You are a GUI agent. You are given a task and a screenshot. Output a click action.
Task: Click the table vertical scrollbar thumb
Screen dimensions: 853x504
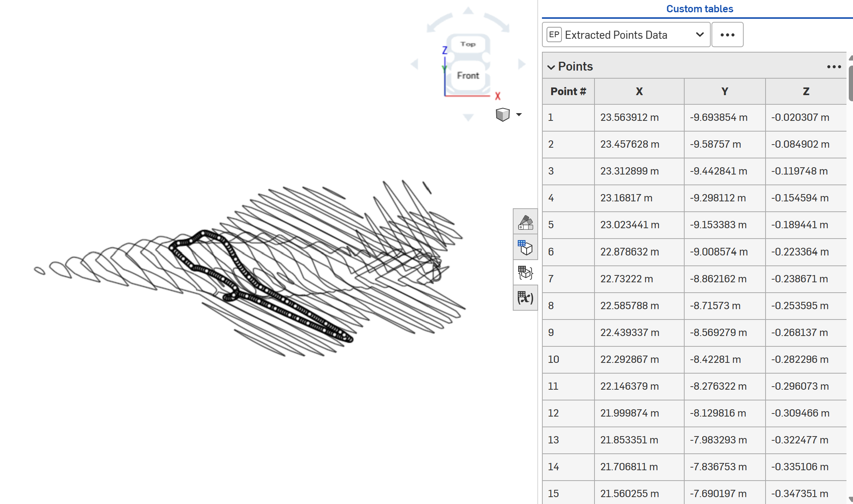click(x=851, y=84)
